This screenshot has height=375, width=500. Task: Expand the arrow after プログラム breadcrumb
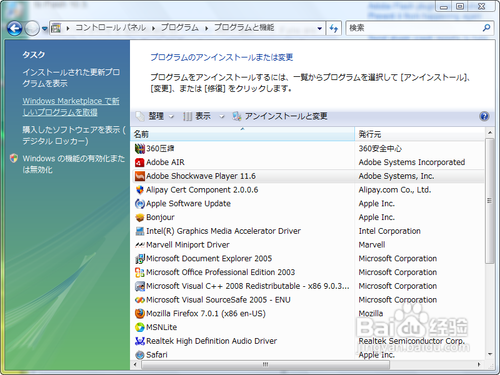(206, 28)
